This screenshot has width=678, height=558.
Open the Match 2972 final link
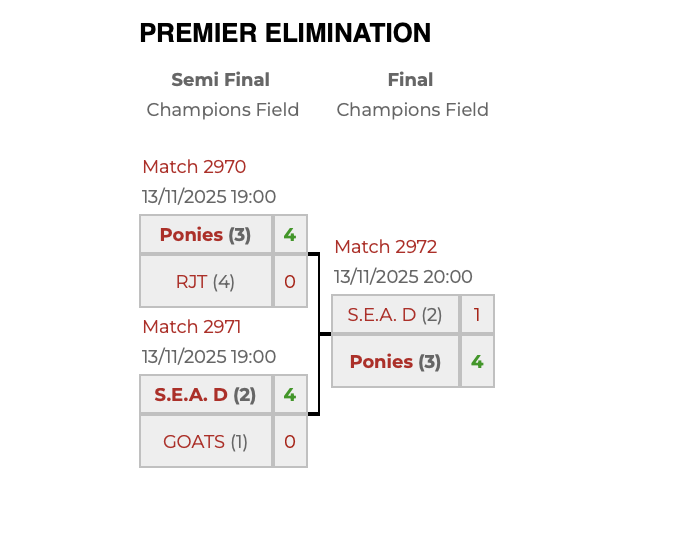click(x=385, y=247)
